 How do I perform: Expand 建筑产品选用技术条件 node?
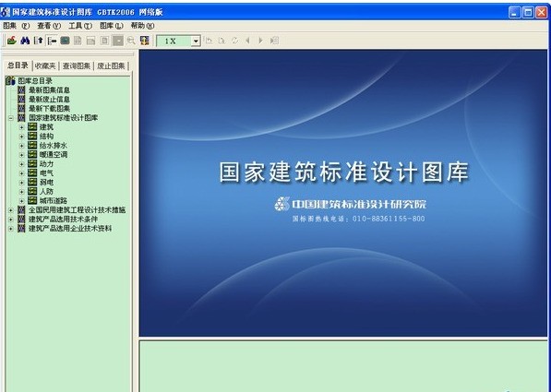(x=10, y=220)
